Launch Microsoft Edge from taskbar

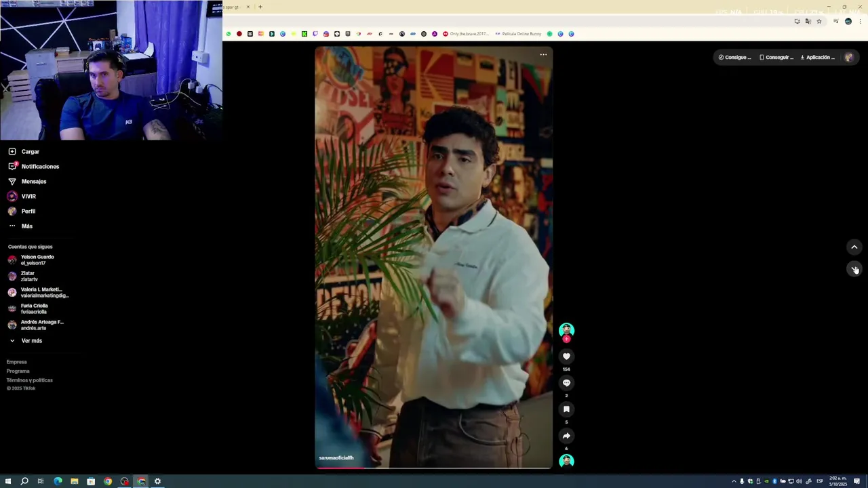click(58, 481)
